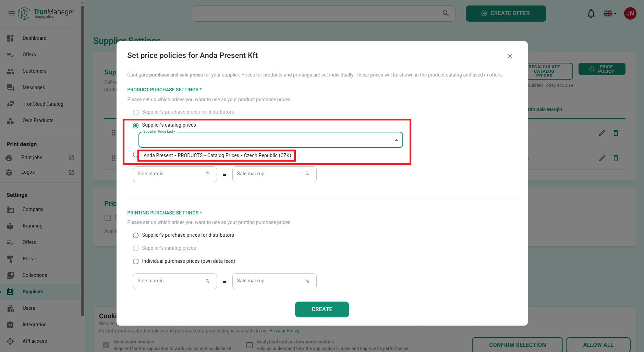Click ALLOW ALL cookies button
This screenshot has width=644, height=352.
pos(598,345)
